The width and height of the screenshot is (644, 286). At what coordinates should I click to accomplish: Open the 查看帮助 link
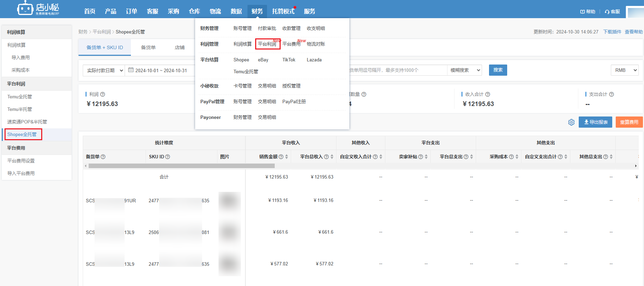tap(634, 32)
